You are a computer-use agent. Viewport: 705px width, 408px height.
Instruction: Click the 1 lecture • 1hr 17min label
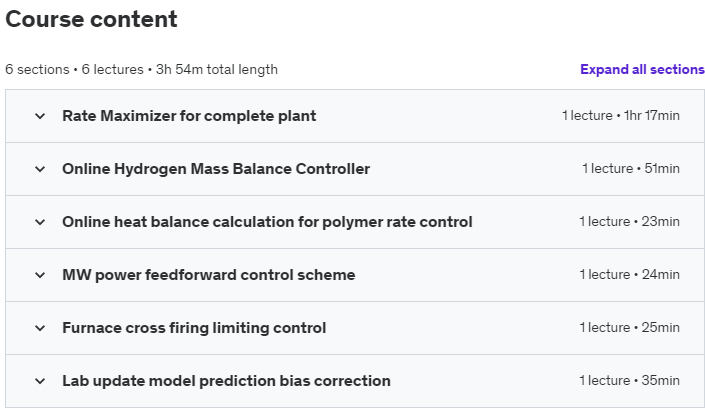click(620, 116)
